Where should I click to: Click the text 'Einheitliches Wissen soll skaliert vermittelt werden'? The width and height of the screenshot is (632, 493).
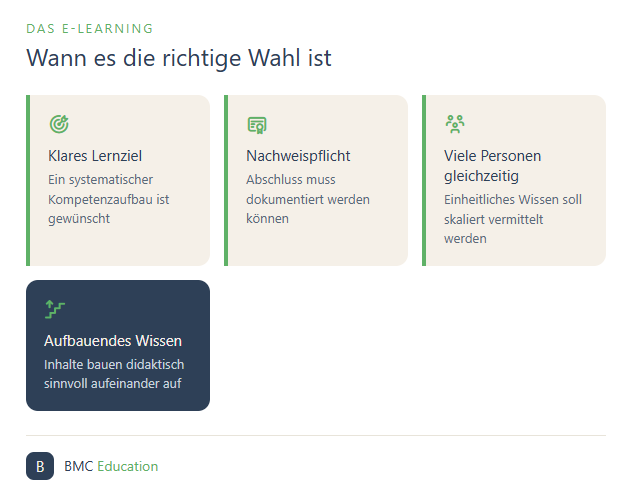coord(513,219)
